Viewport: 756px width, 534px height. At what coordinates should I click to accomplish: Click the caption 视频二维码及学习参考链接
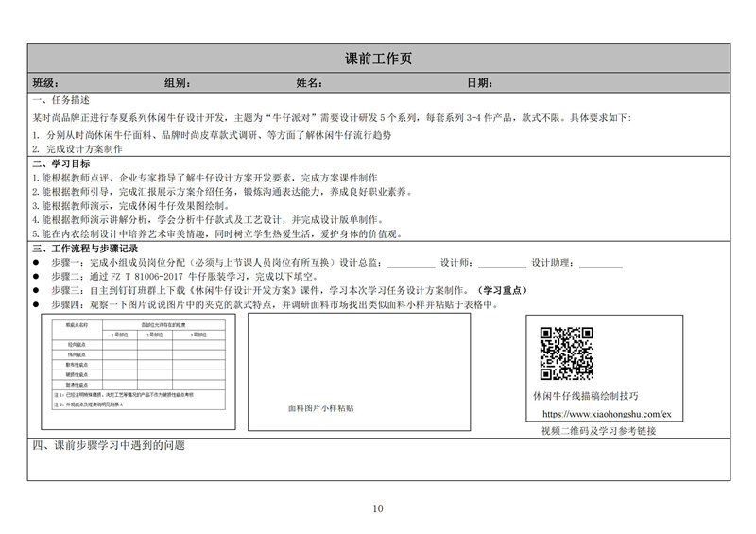(598, 431)
